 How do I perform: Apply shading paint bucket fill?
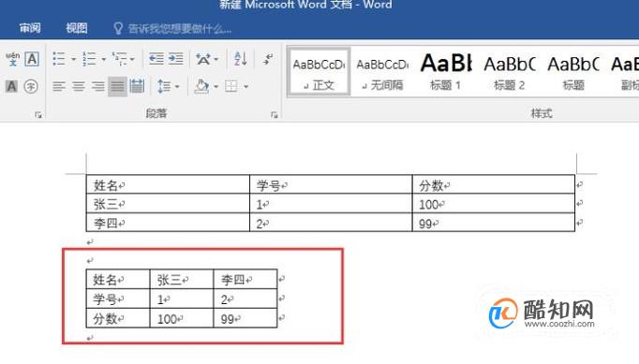(201, 86)
